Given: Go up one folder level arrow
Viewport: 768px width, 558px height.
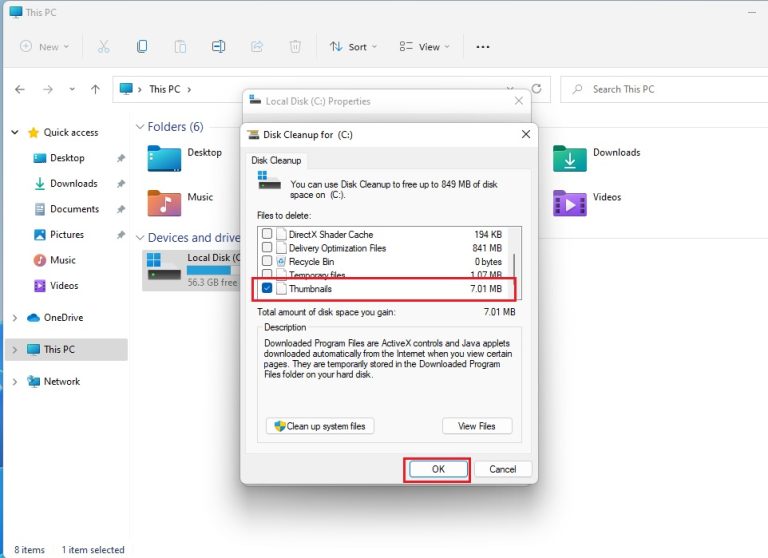Looking at the screenshot, I should 95,89.
